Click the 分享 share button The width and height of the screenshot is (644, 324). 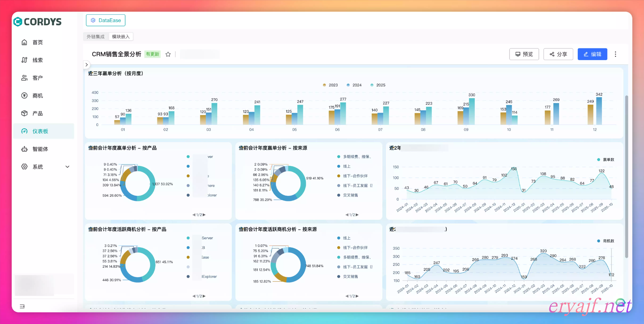click(x=558, y=54)
